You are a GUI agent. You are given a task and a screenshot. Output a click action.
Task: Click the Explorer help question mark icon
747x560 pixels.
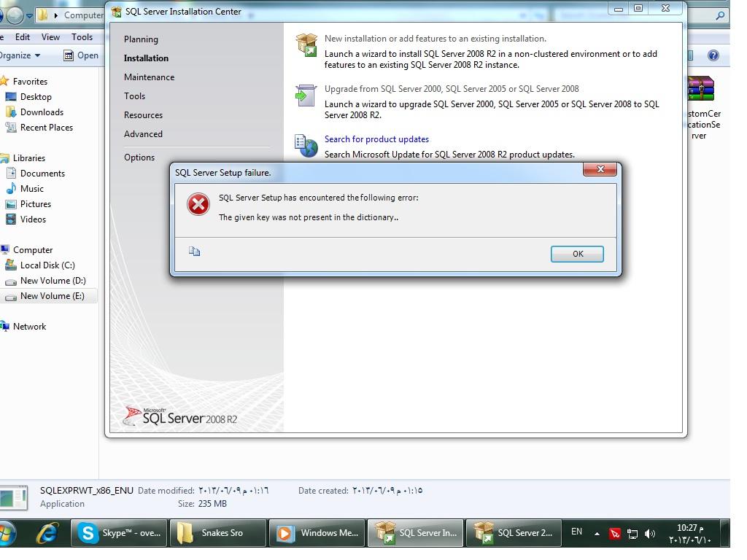click(713, 55)
